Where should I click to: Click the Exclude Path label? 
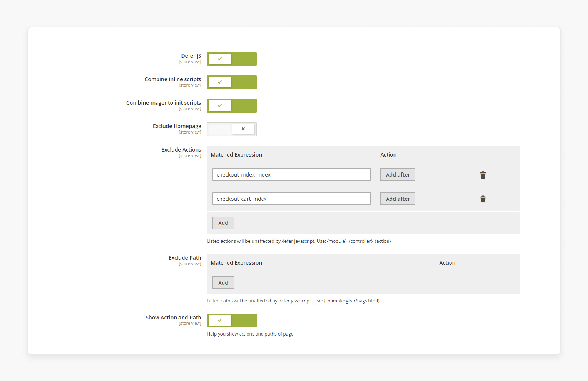[x=185, y=258]
